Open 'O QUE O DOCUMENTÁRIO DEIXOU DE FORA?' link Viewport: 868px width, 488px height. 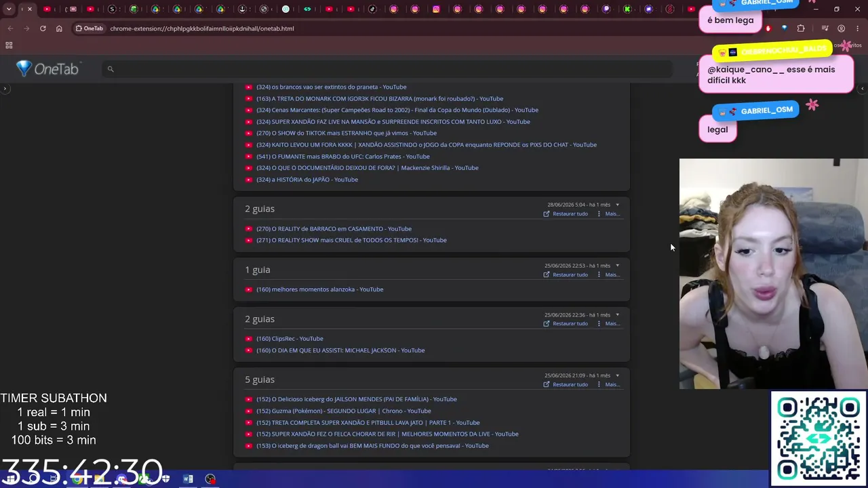pos(368,167)
